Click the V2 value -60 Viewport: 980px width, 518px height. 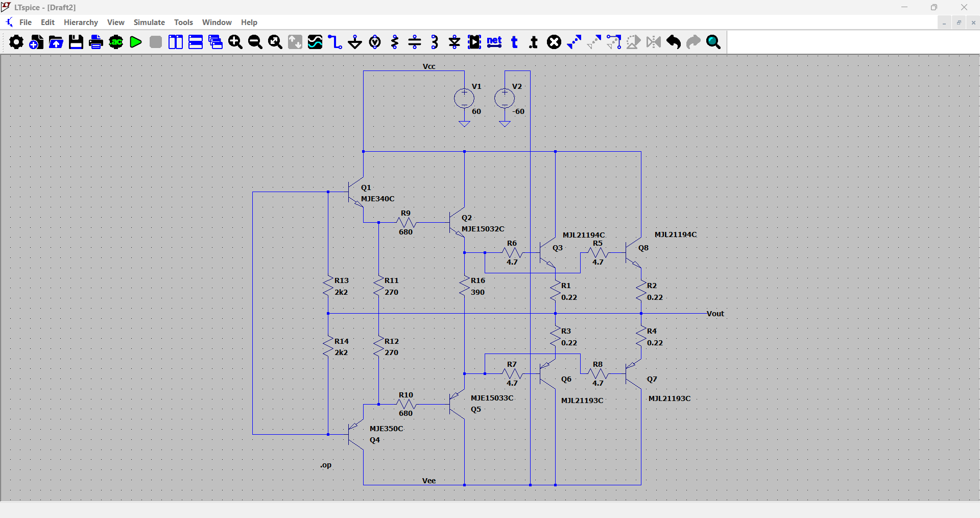click(518, 111)
